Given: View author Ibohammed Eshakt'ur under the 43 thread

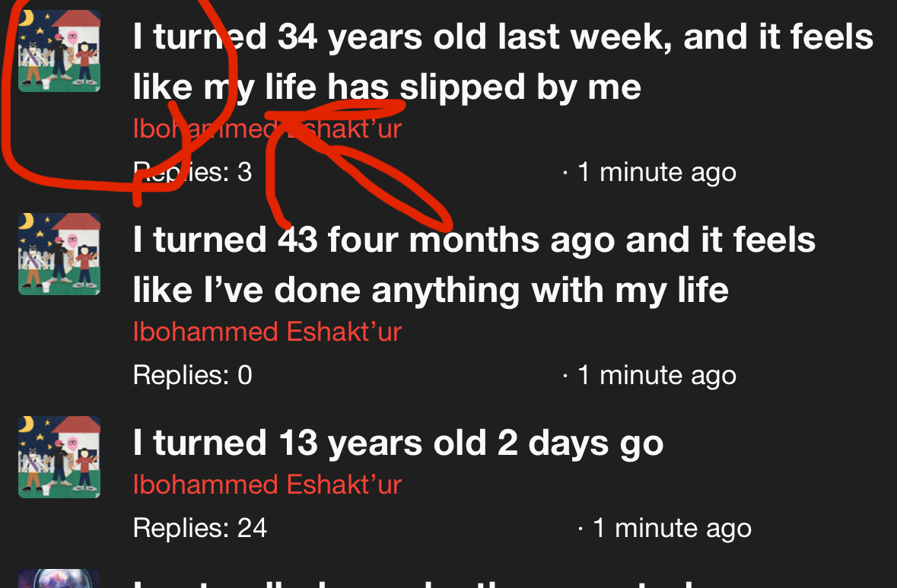Looking at the screenshot, I should 266,332.
